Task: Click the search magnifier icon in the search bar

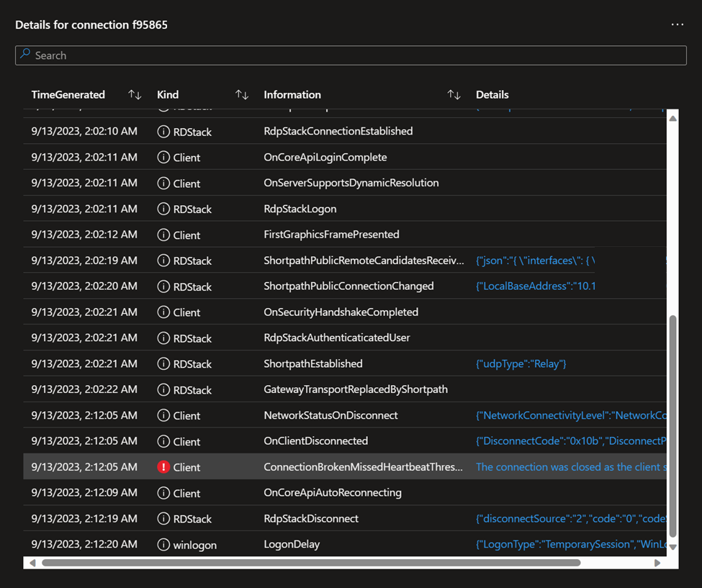Action: 27,55
